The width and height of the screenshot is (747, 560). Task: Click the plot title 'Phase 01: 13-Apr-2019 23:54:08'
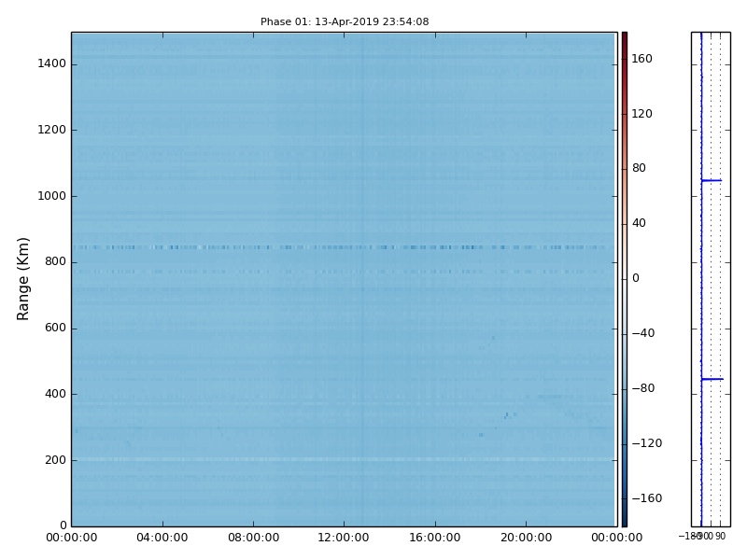click(x=345, y=21)
